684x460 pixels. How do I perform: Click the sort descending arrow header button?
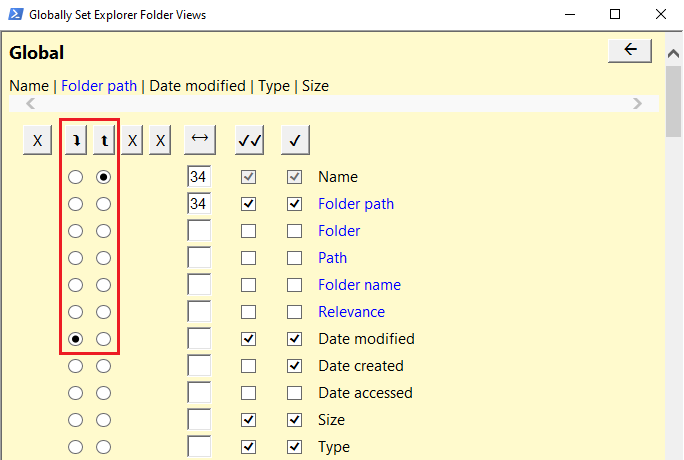coord(104,140)
